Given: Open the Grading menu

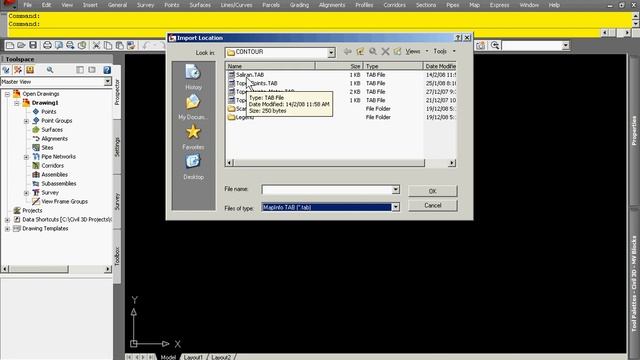Looking at the screenshot, I should (299, 5).
